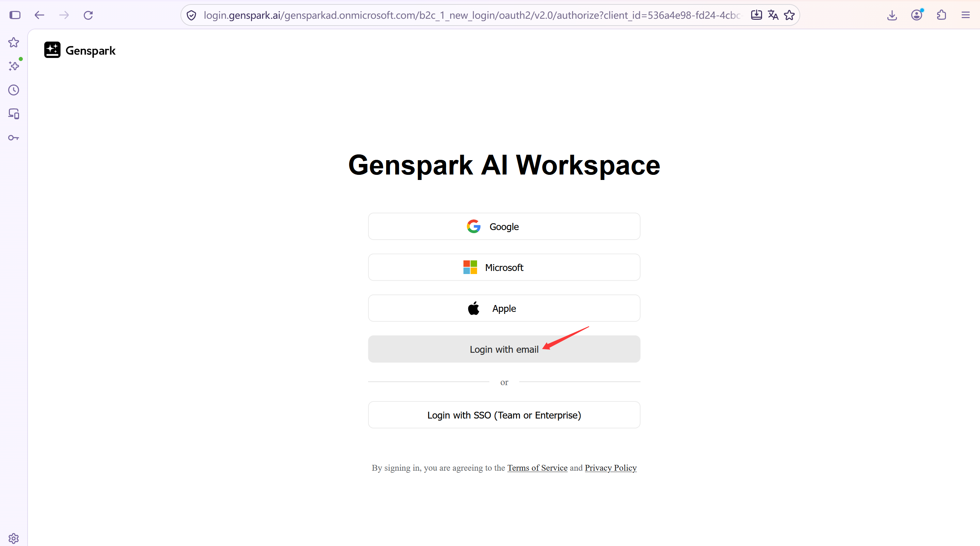The height and width of the screenshot is (546, 980).
Task: Open the translate page icon
Action: point(773,15)
